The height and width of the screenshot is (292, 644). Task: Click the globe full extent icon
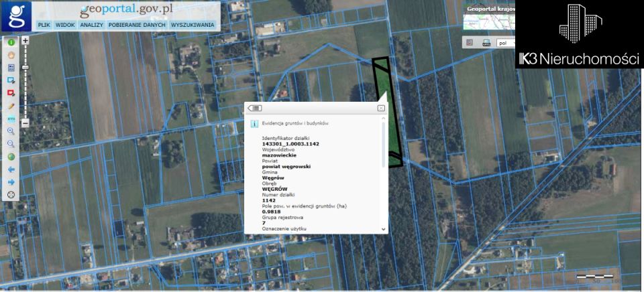[x=11, y=157]
